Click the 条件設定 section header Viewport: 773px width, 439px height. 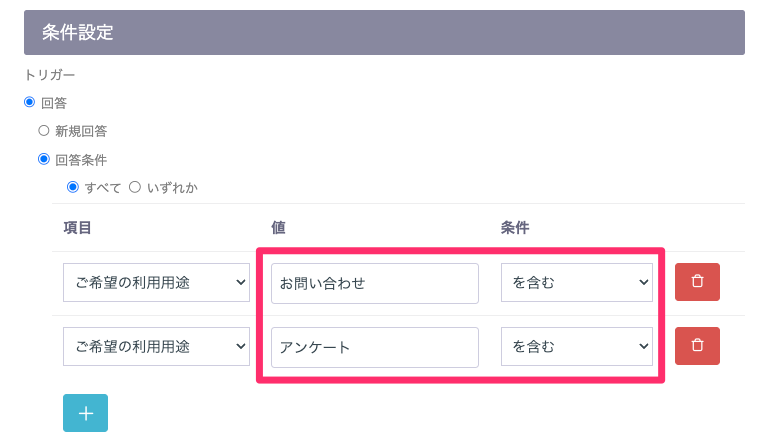(384, 32)
